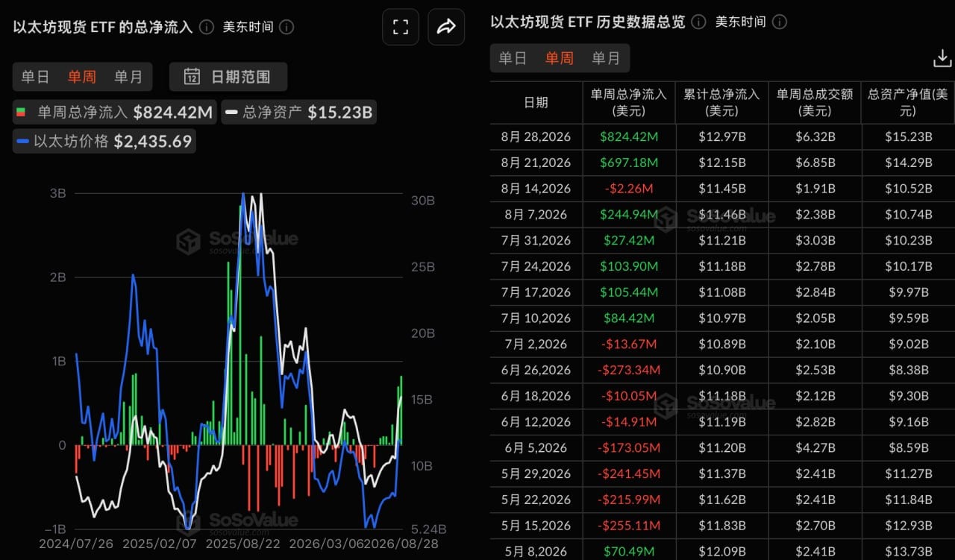The width and height of the screenshot is (955, 560).
Task: Click the 累计总净流入 (美元) column header
Action: click(x=721, y=102)
